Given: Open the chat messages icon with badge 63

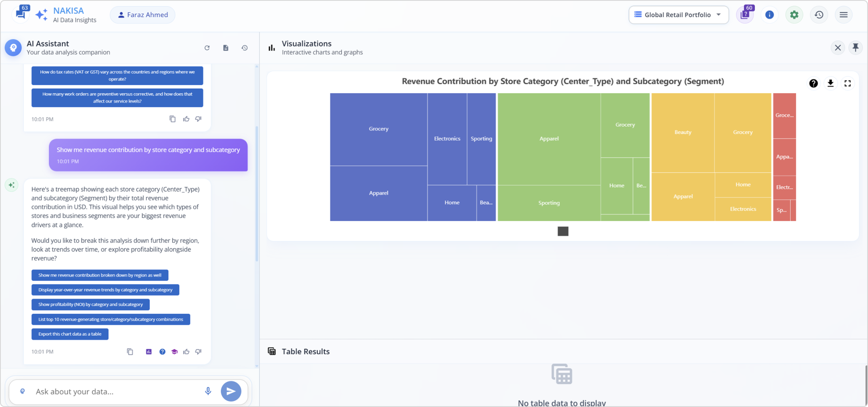Looking at the screenshot, I should (21, 14).
